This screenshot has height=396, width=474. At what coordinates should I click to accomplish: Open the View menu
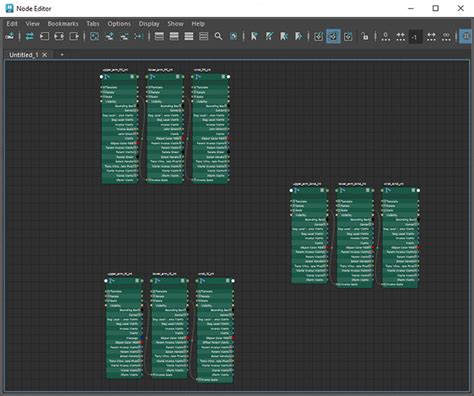32,24
